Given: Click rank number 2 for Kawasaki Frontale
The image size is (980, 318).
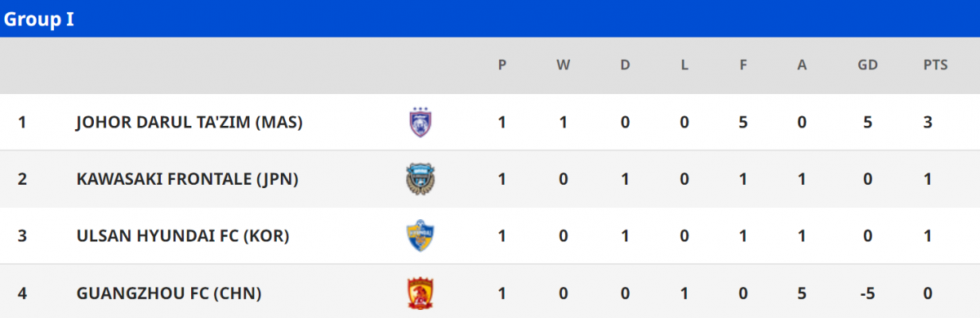Looking at the screenshot, I should pyautogui.click(x=22, y=179).
